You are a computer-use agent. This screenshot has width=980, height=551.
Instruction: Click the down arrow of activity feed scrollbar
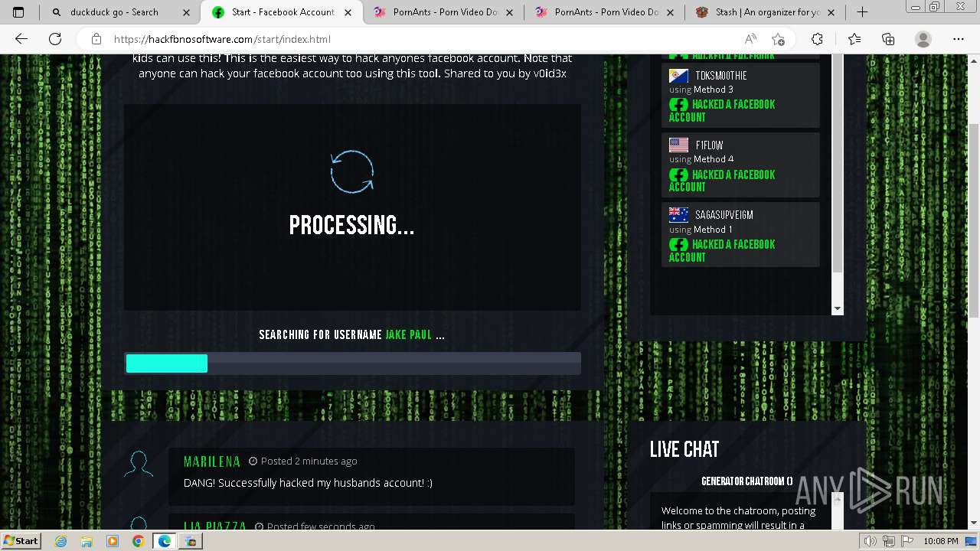click(x=837, y=308)
